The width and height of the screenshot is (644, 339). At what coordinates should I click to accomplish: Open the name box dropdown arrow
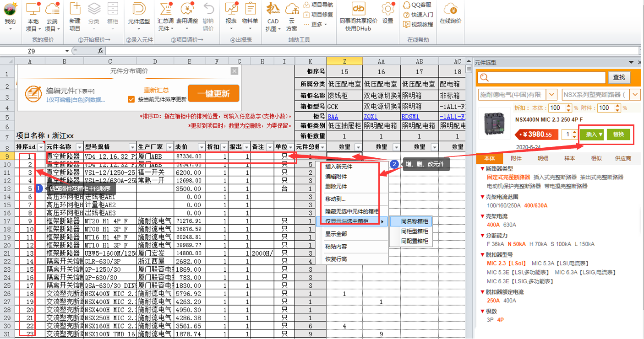coord(67,51)
